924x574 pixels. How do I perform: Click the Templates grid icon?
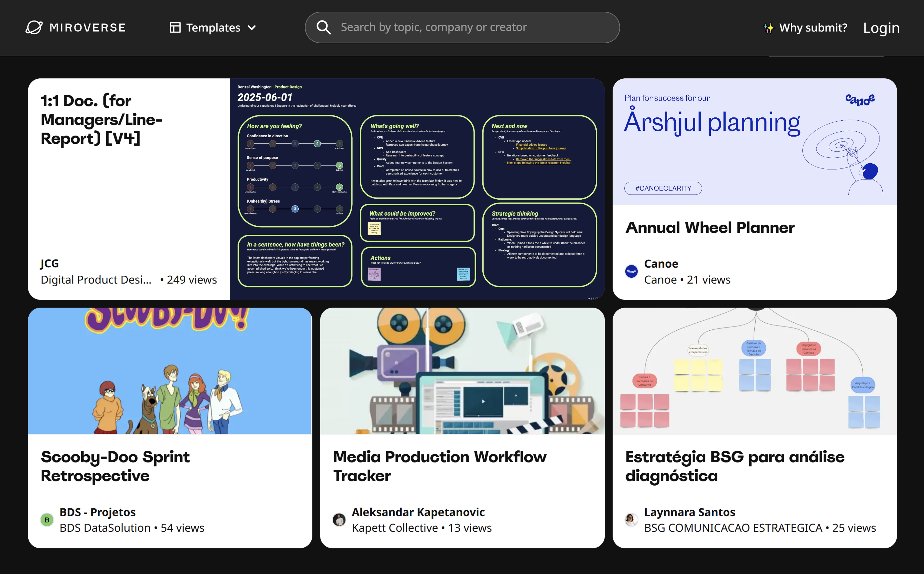175,27
